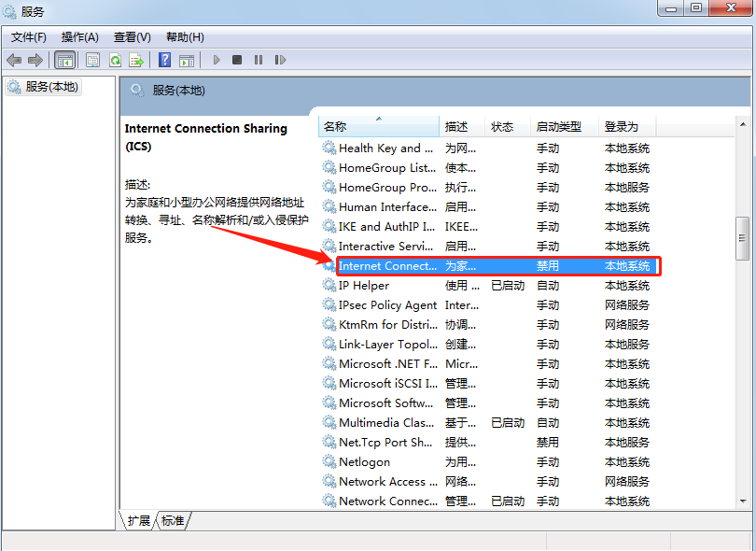Click 网络服务 logon in IPsec Policy Agent row
Viewport: 756px width, 551px height.
[627, 305]
